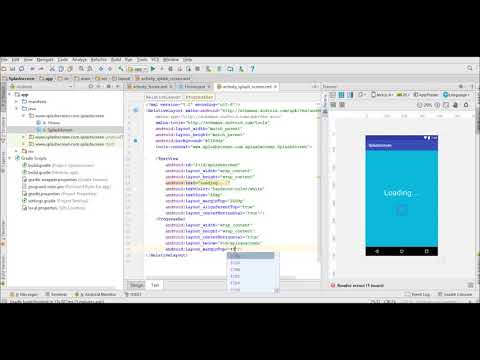
Task: Close the activity_splash_screen.xml tab
Action: click(275, 87)
